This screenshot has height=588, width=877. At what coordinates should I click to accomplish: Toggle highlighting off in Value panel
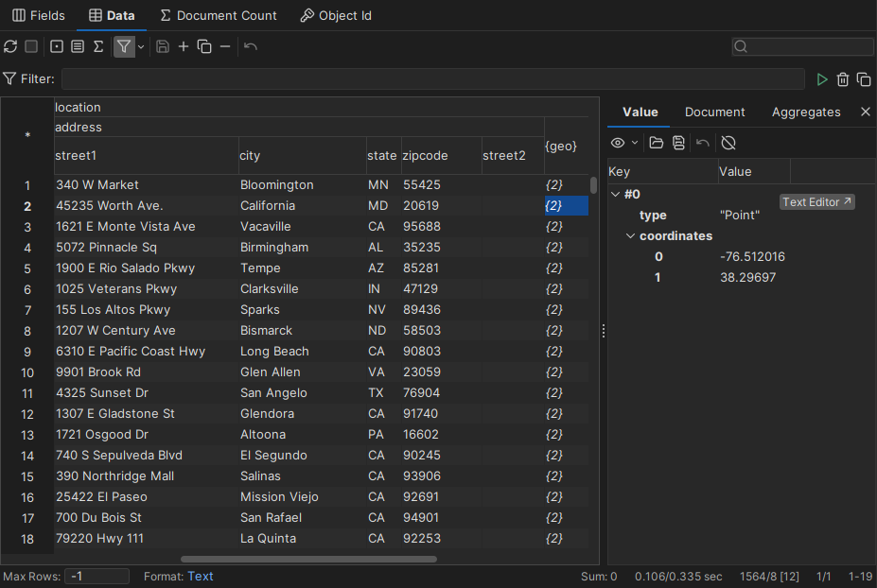pyautogui.click(x=727, y=143)
